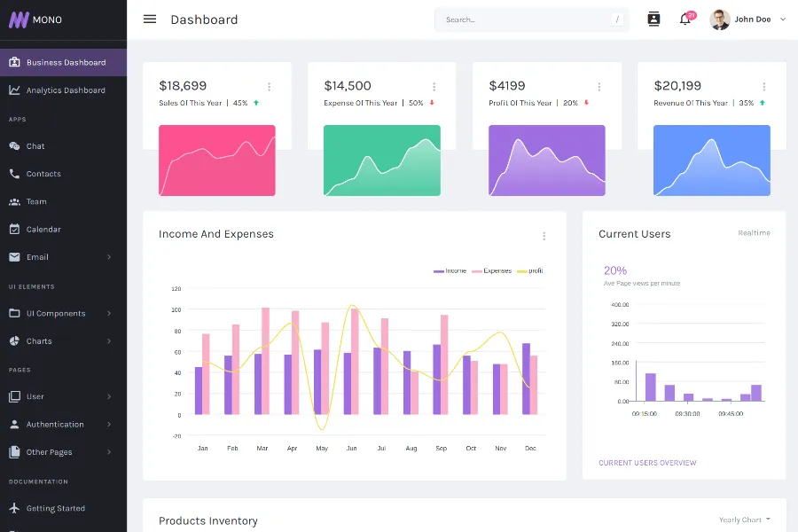Toggle profit series in chart legend
Viewport: 798px width, 532px height.
[530, 270]
